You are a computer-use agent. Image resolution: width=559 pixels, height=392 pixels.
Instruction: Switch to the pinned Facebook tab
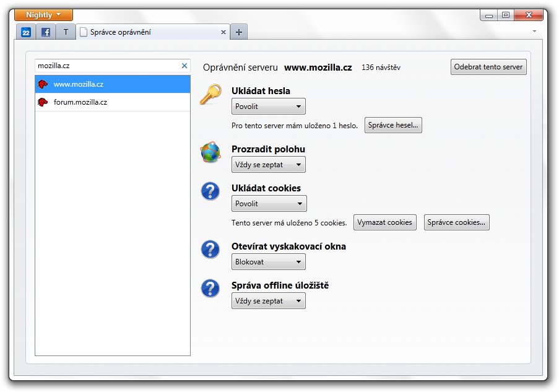click(x=46, y=32)
